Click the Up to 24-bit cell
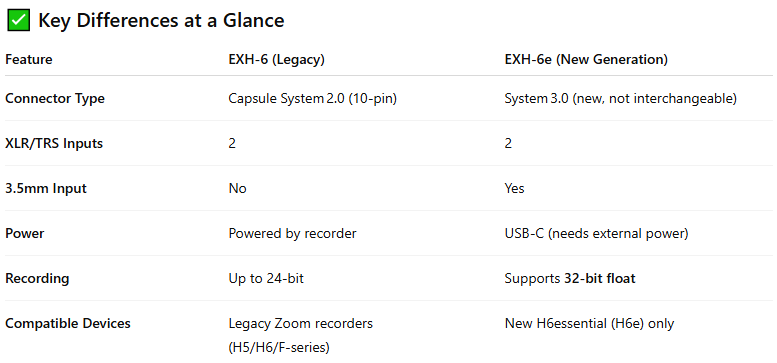This screenshot has width=777, height=363. pyautogui.click(x=266, y=278)
